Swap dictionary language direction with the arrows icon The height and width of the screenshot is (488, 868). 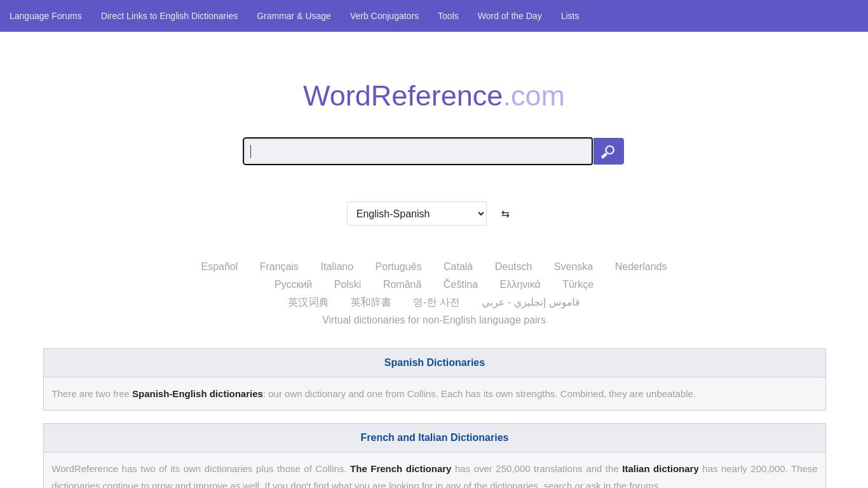[505, 214]
